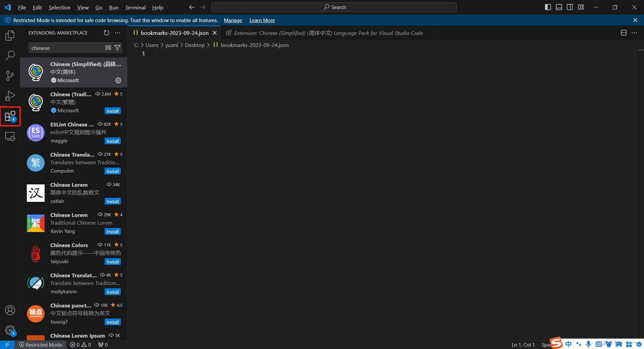
Task: Install Kevin Yang Chinese Lorem extension
Action: (x=113, y=232)
